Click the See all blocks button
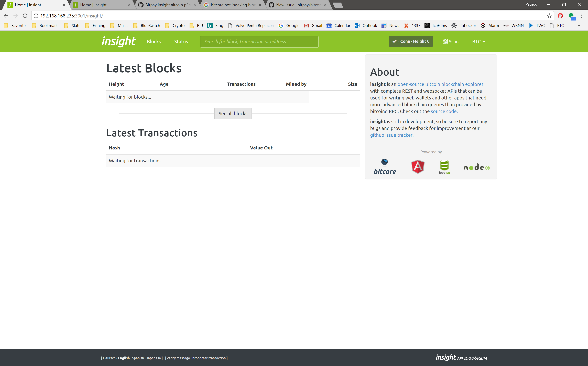The height and width of the screenshot is (366, 588). [233, 113]
